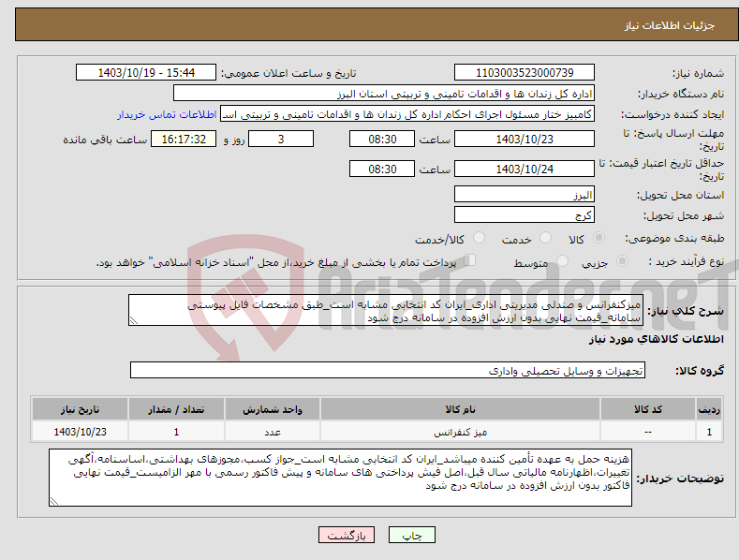
Task: Click the resize handle of buyer notes box
Action: (x=54, y=502)
